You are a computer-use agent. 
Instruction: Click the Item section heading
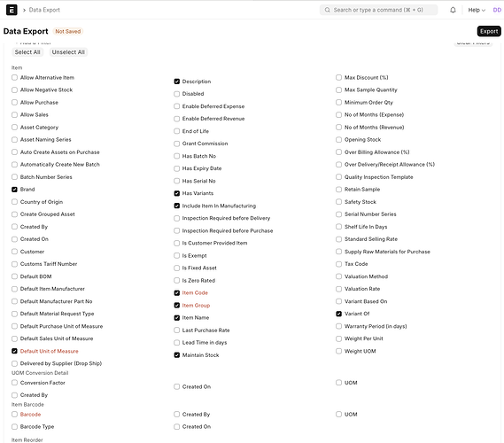[x=17, y=68]
